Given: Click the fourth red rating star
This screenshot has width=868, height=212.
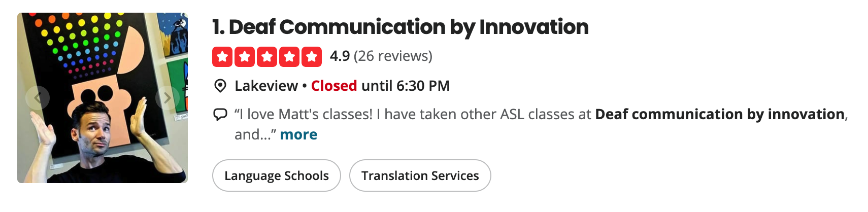Looking at the screenshot, I should point(289,57).
